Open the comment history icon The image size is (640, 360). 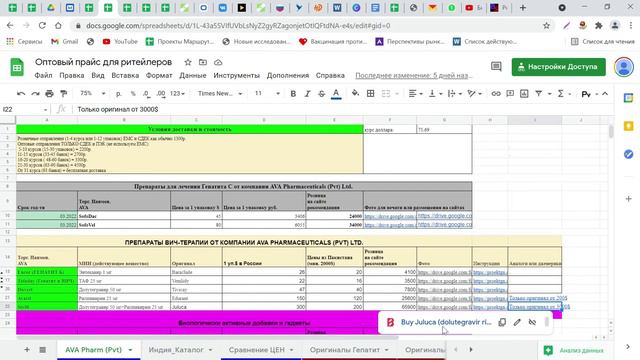coord(496,67)
